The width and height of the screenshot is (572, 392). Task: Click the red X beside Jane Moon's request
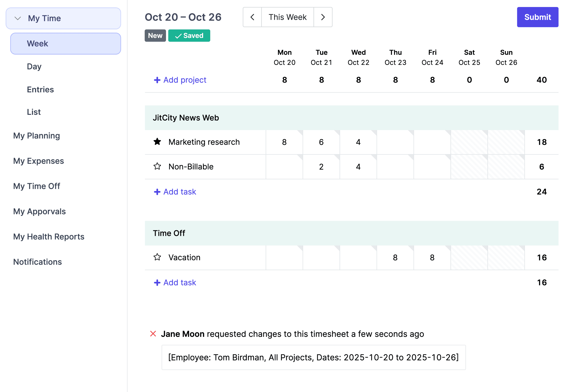click(x=153, y=334)
